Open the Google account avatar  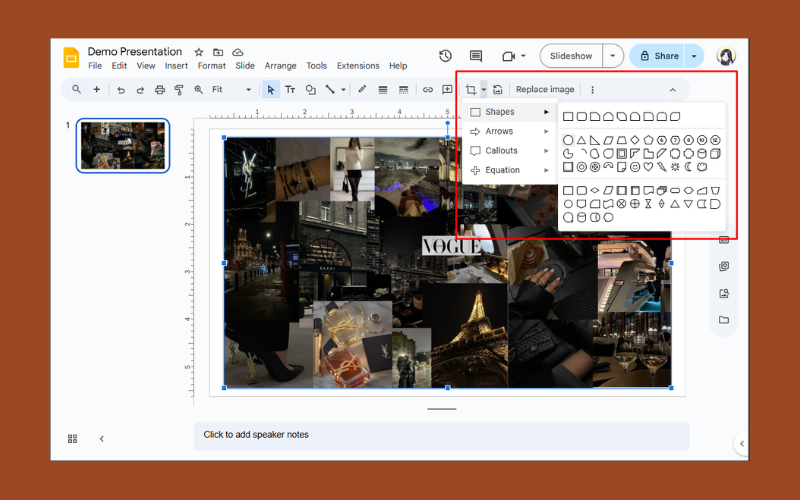pos(726,56)
